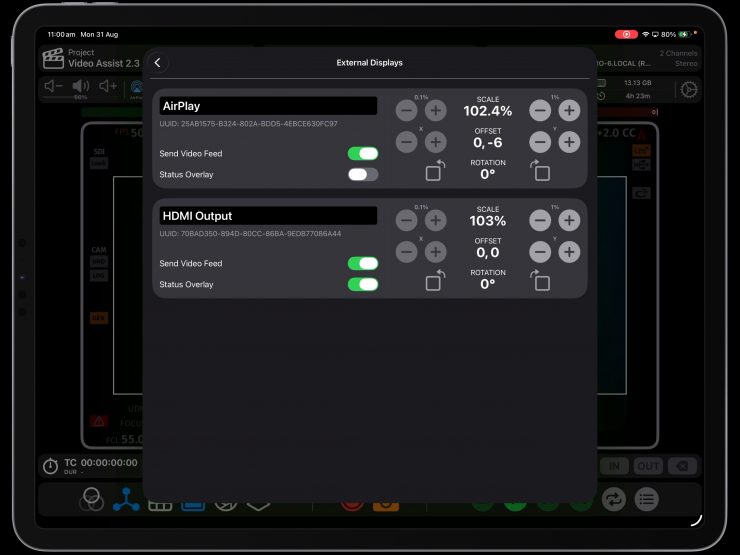Click the loop arrows icon in bottom bar
Viewport: 740px width, 555px height.
(x=614, y=499)
